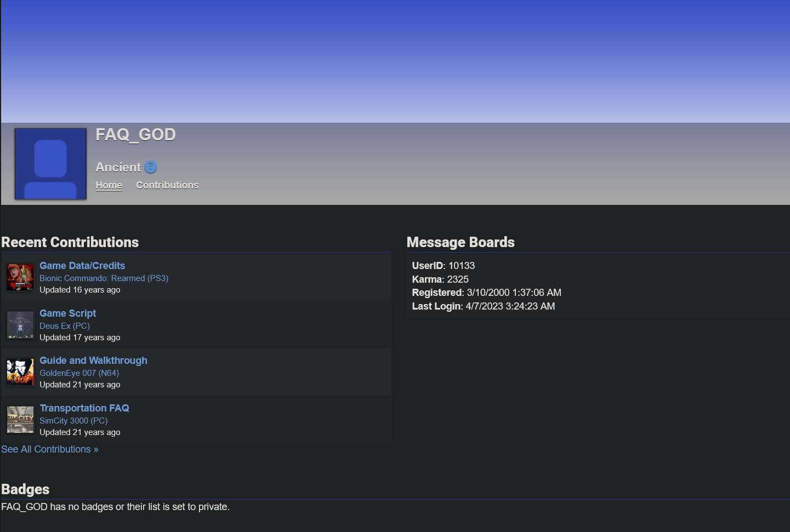Open the Guide and Walkthrough contribution
Screen dimensions: 790x532
click(x=93, y=361)
